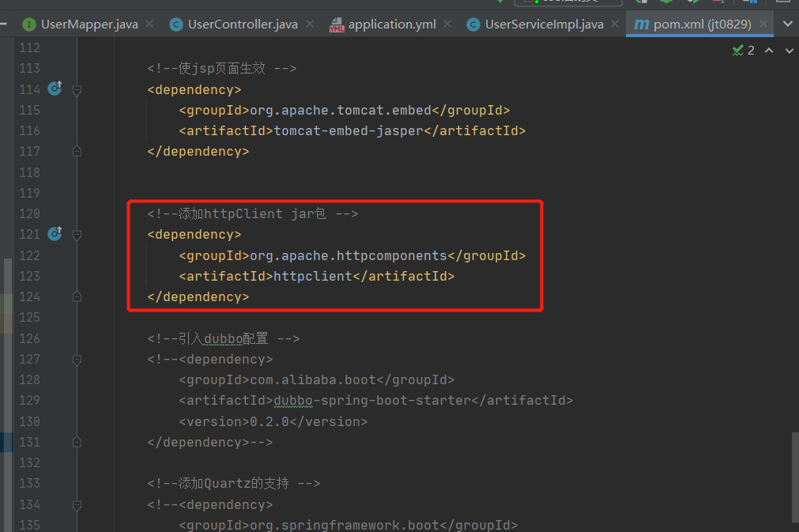Click the inspections checkmark widget showing 2
The image size is (799, 532).
[x=744, y=51]
